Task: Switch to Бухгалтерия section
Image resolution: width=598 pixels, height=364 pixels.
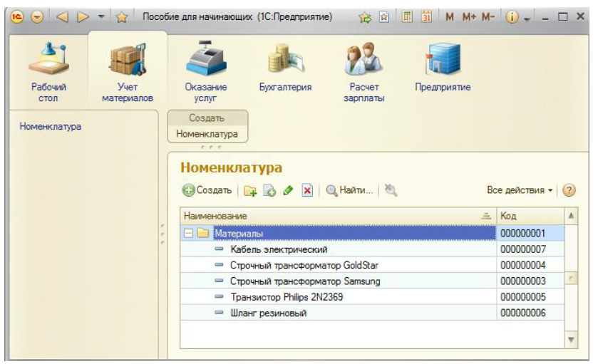Action: tap(285, 67)
